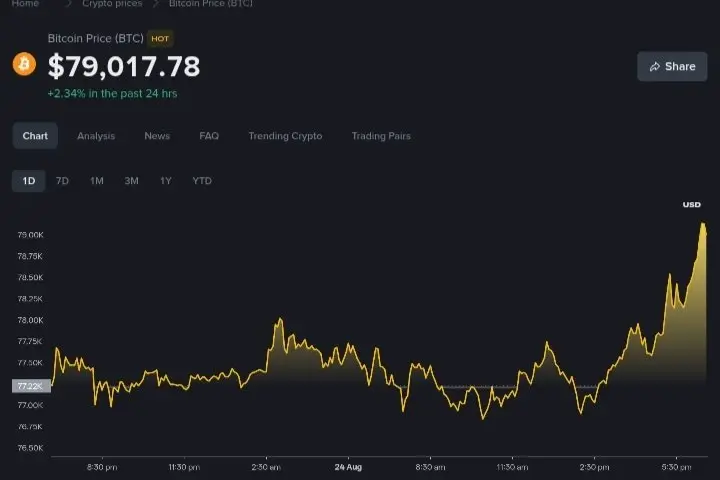Open the Trading Pairs tab

(x=381, y=136)
